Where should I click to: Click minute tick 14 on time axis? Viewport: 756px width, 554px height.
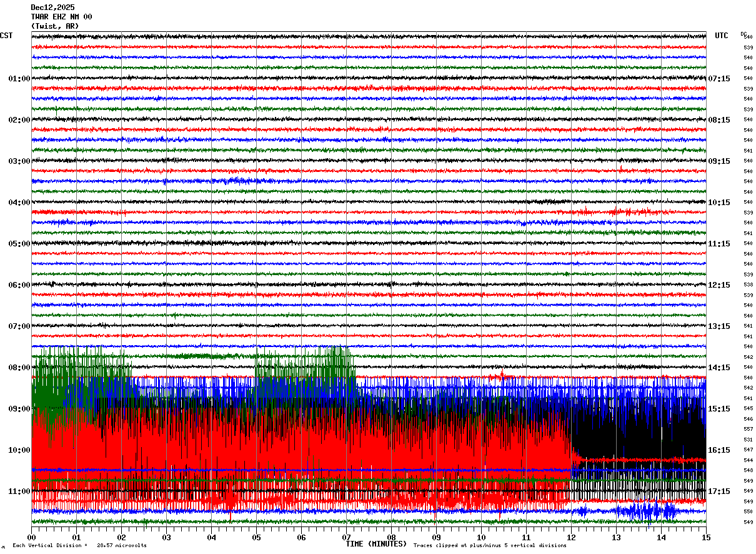click(x=661, y=537)
